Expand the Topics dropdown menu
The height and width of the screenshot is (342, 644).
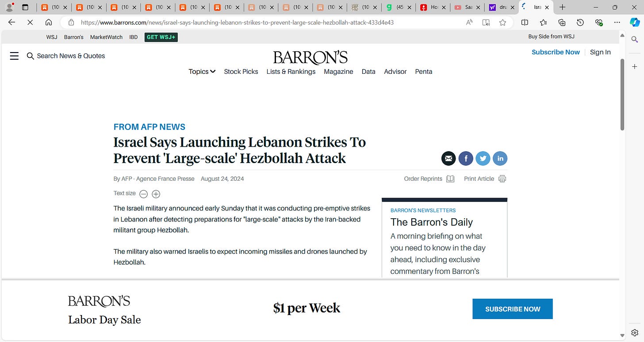[202, 72]
